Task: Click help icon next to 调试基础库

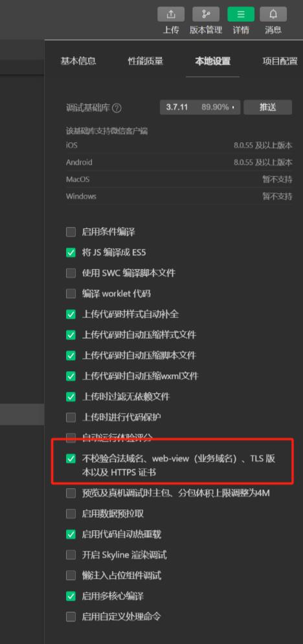Action: click(x=117, y=108)
